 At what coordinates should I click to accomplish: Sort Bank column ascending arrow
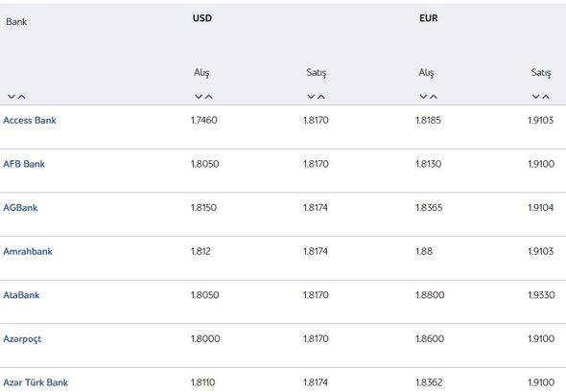click(x=22, y=97)
